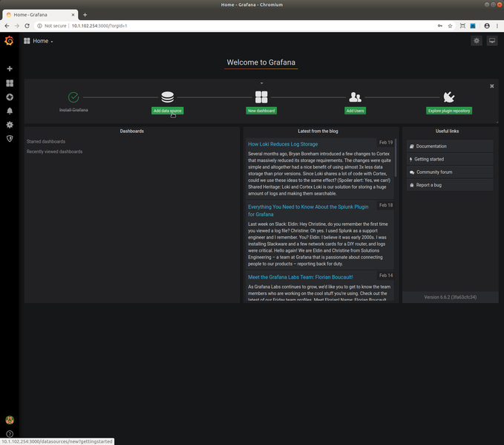Open Chromium profile icon
Viewport: 504px width, 445px height.
[487, 26]
